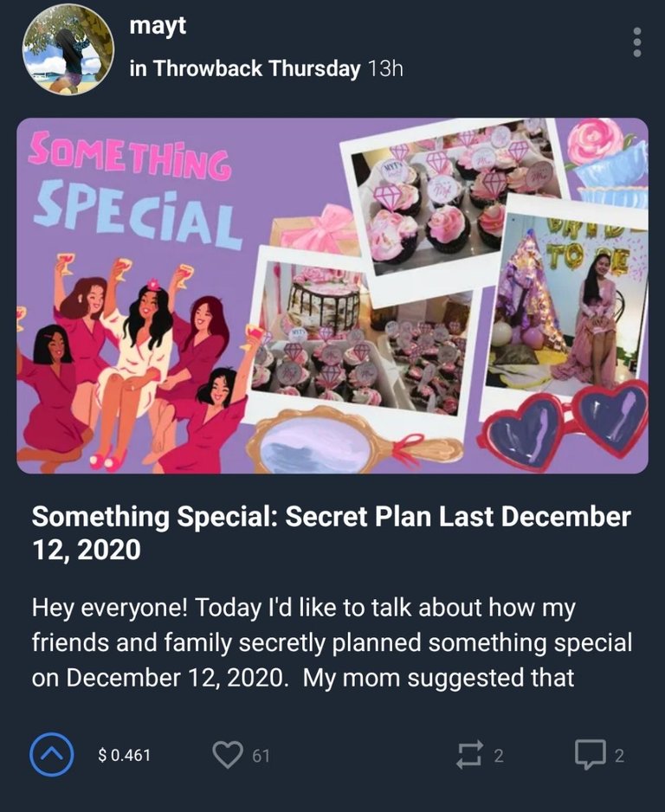The width and height of the screenshot is (665, 812).
Task: Tap the woman in pink dress photo
Action: (x=567, y=301)
